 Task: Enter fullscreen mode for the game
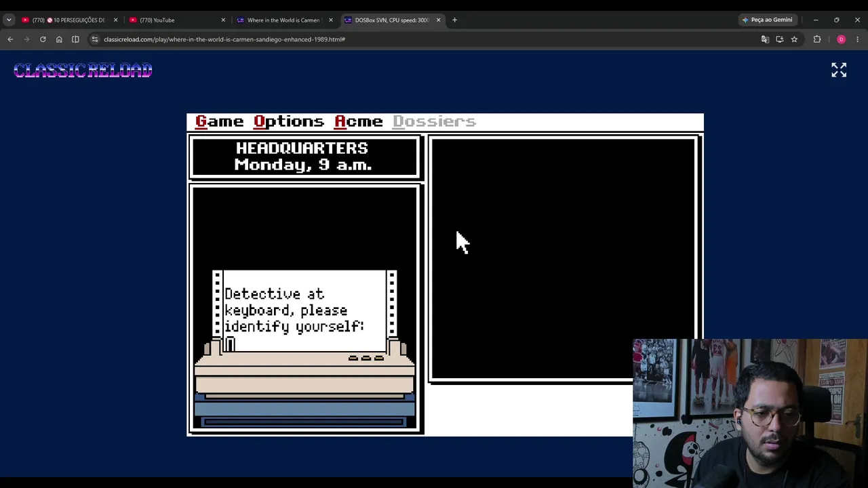click(839, 70)
